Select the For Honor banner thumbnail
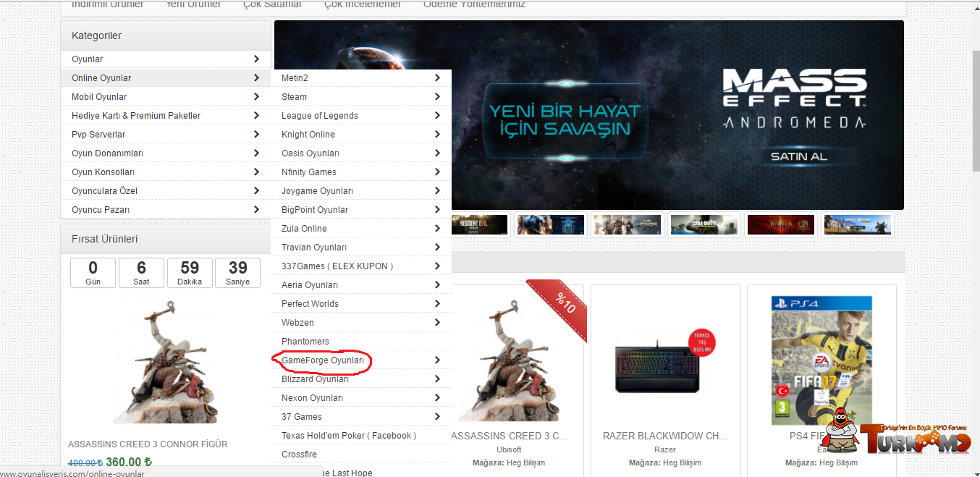The height and width of the screenshot is (477, 980). coord(627,224)
